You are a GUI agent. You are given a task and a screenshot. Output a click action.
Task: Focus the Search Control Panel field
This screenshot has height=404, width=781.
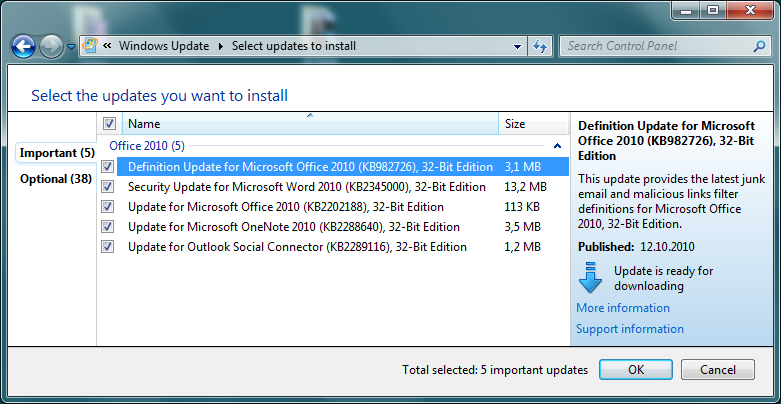664,46
